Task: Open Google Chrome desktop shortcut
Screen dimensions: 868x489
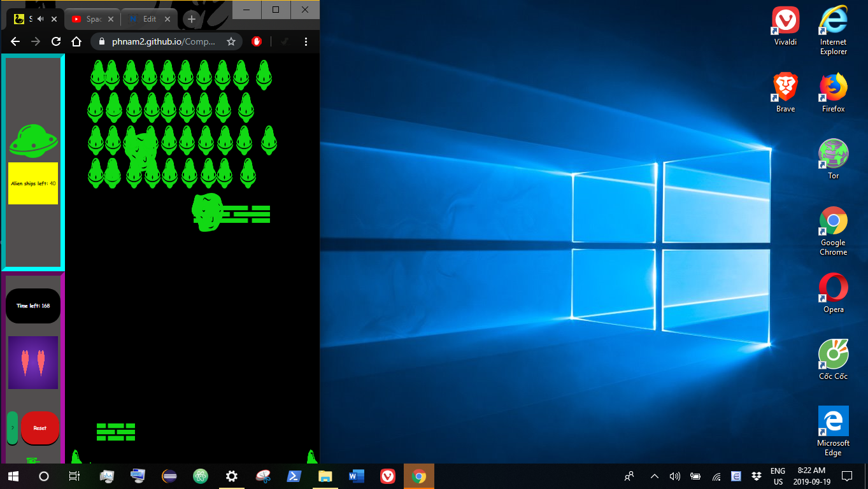Action: pyautogui.click(x=833, y=231)
